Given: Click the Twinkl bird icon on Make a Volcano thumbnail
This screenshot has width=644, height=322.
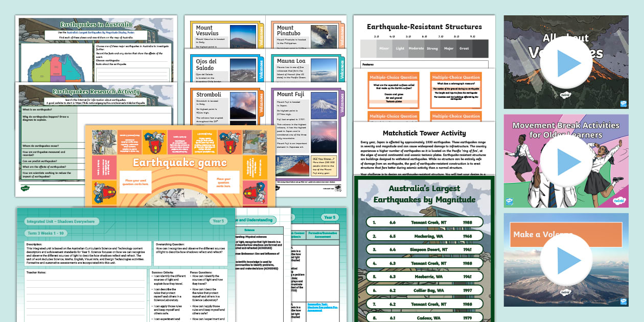Looking at the screenshot, I should tap(623, 302).
